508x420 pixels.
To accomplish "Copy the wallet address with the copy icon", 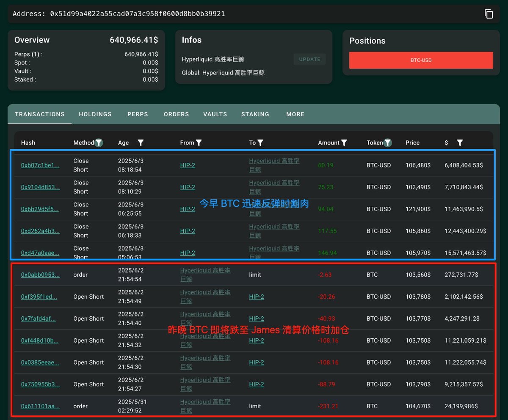I will click(489, 14).
